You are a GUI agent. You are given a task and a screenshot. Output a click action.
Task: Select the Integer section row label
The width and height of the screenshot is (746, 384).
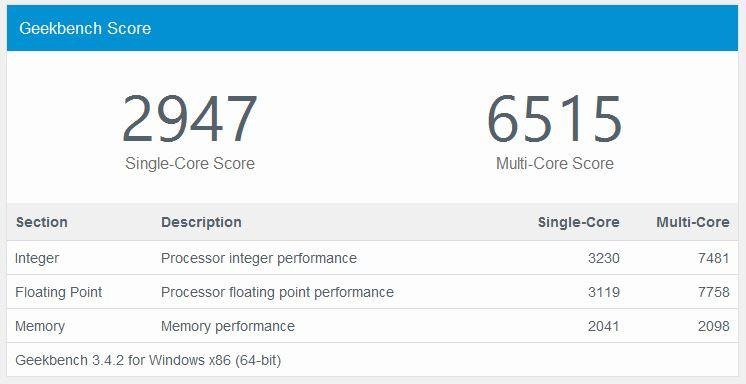click(x=37, y=258)
